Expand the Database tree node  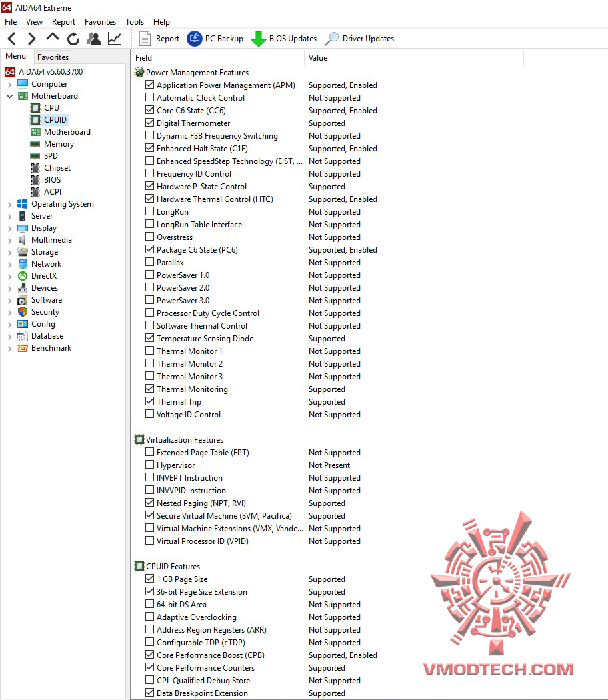[x=9, y=337]
